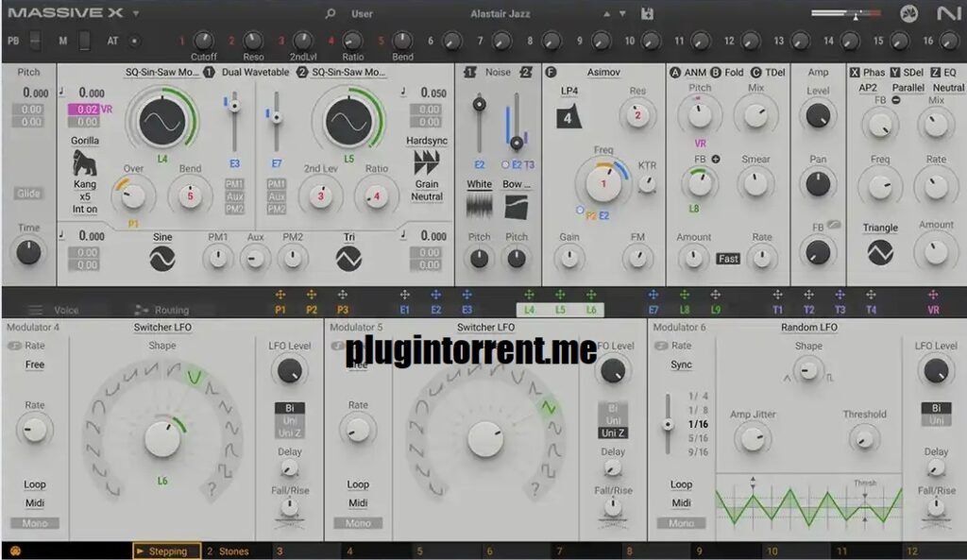Click the Amp Level knob
Image resolution: width=967 pixels, height=560 pixels.
click(x=818, y=115)
